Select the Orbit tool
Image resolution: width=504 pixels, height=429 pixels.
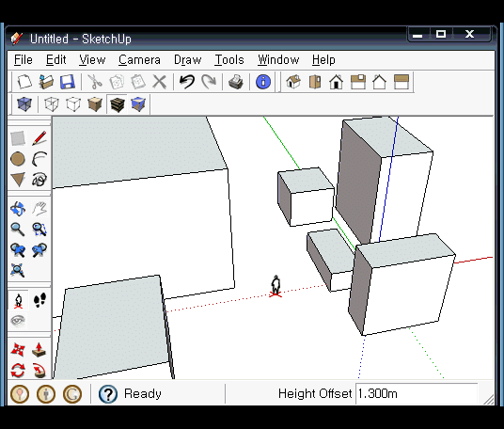(x=18, y=209)
